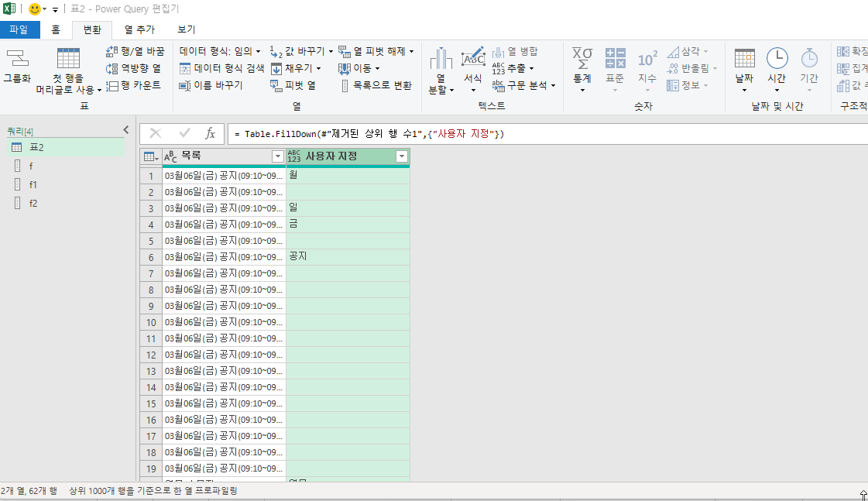The image size is (868, 501).
Task: Open the 보기 ribbon tab
Action: pyautogui.click(x=186, y=29)
